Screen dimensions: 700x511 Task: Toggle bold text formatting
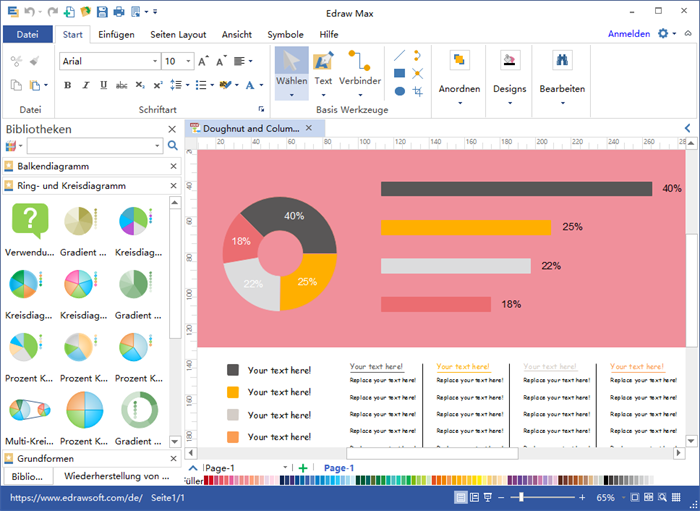pos(68,85)
